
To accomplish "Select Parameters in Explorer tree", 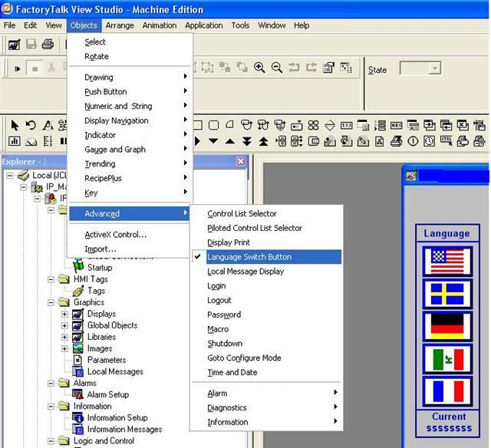I will pos(107,360).
